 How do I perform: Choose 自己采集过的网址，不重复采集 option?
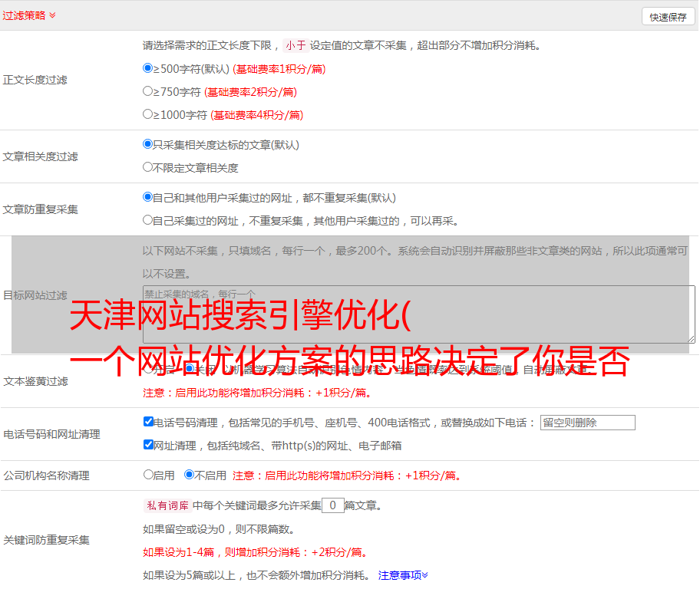pyautogui.click(x=148, y=220)
